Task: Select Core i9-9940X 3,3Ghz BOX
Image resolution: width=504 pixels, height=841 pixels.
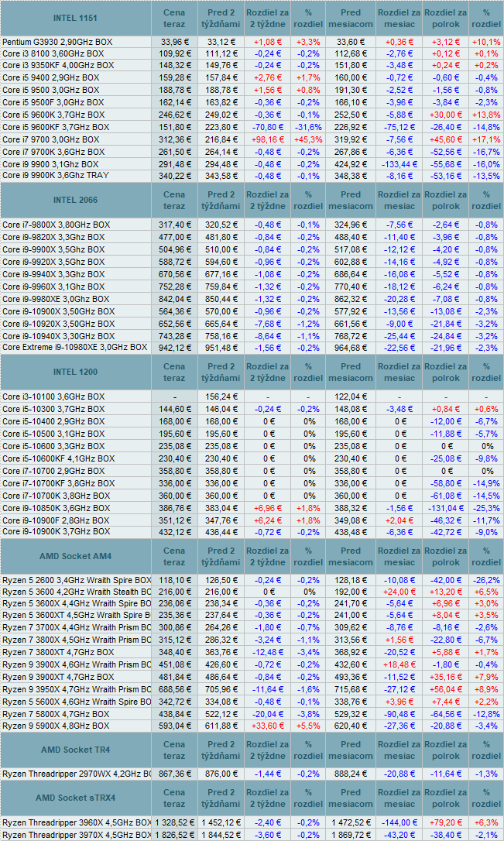Action: [53, 274]
